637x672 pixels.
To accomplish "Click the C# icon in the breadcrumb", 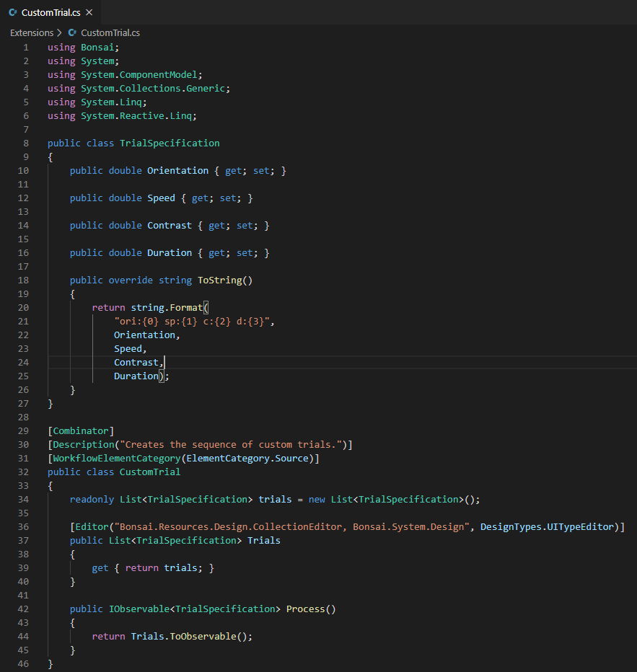I will point(72,32).
